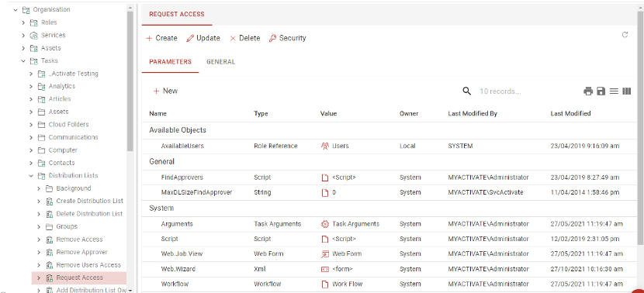Expand the Groups tree node
This screenshot has height=293, width=644.
point(39,226)
